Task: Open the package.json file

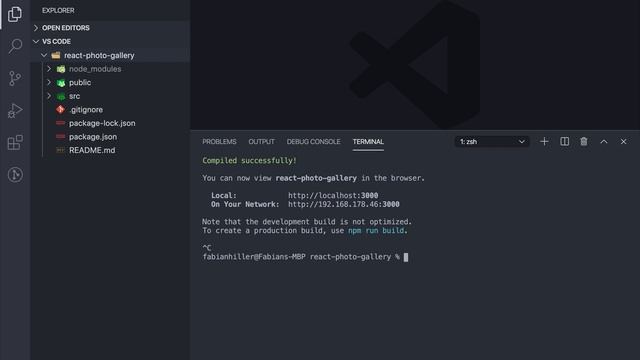Action: (x=93, y=137)
